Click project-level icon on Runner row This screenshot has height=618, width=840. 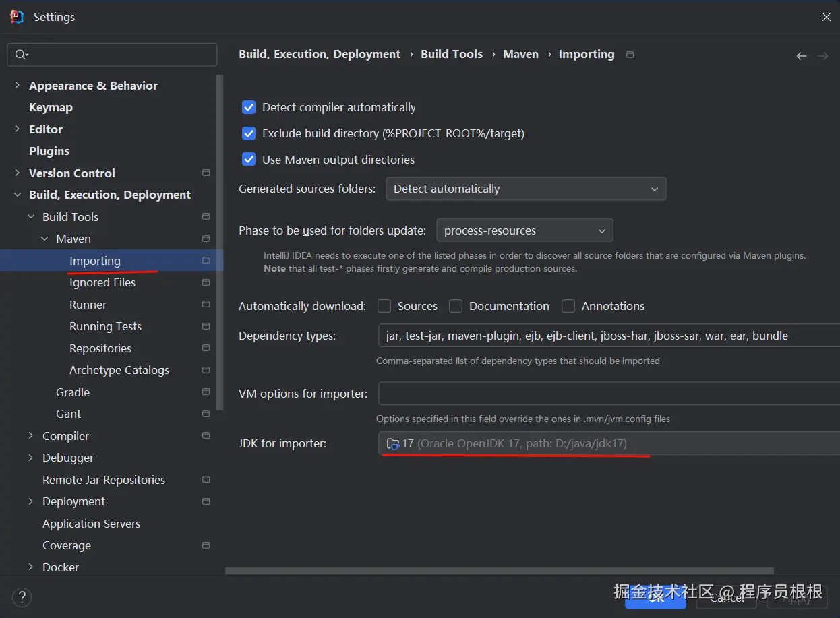tap(206, 305)
